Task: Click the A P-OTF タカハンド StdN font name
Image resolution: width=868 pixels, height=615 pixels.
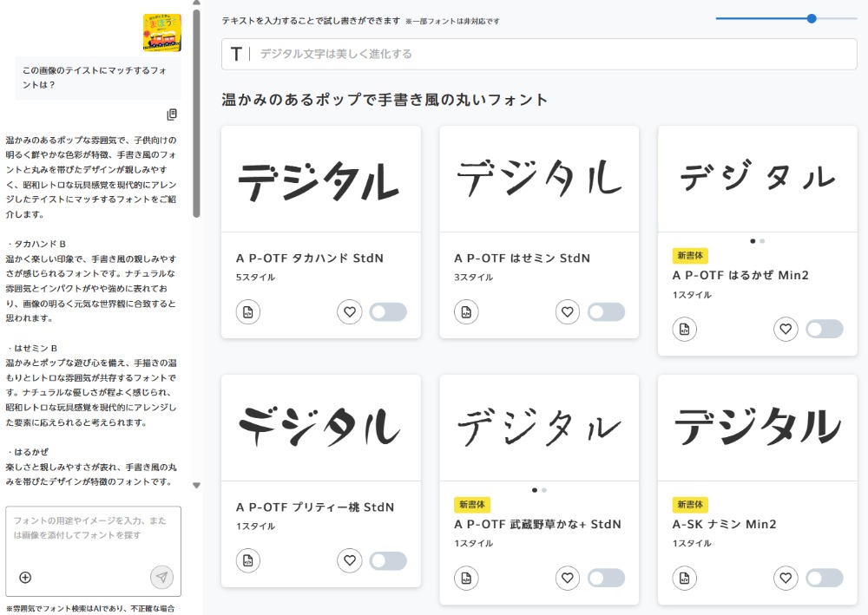Action: pos(310,258)
